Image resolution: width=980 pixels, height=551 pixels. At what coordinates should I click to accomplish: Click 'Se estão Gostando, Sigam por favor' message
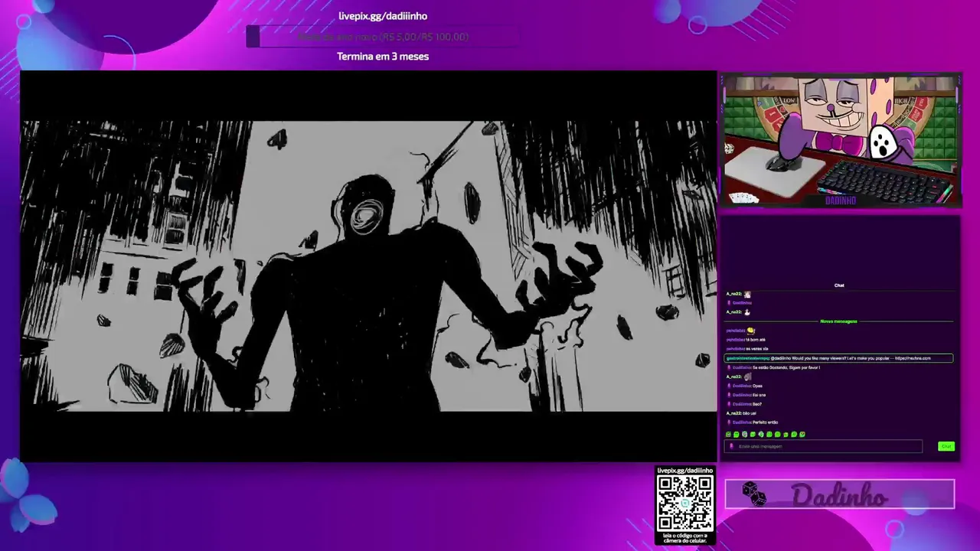point(786,367)
